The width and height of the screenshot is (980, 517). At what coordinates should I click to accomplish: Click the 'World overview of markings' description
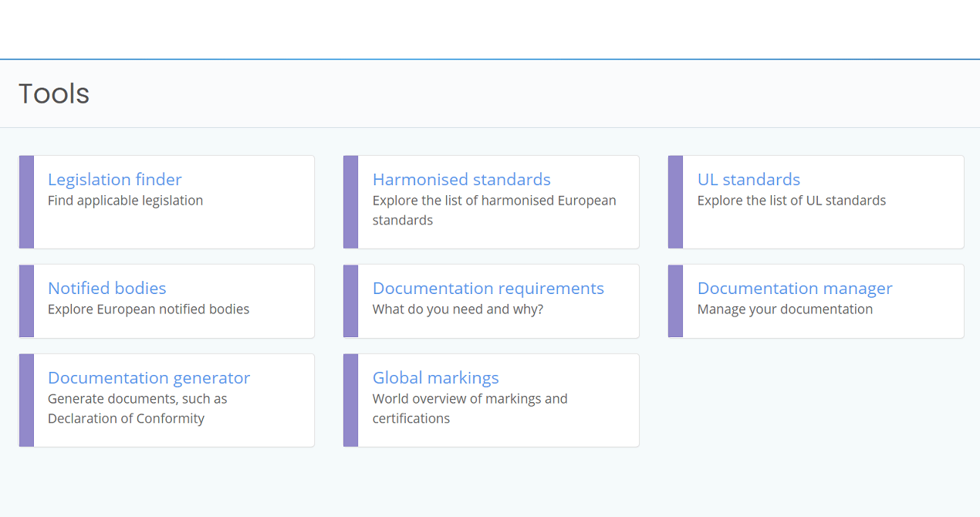pos(469,399)
